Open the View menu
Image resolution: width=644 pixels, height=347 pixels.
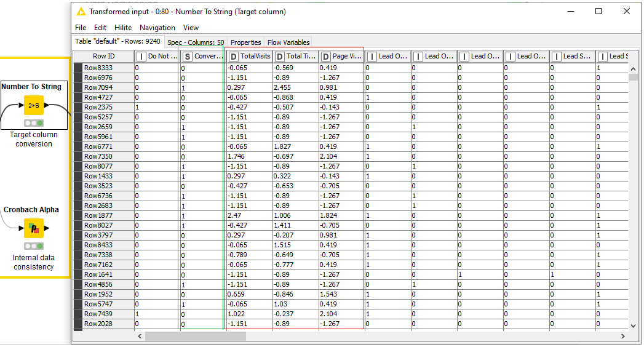191,28
